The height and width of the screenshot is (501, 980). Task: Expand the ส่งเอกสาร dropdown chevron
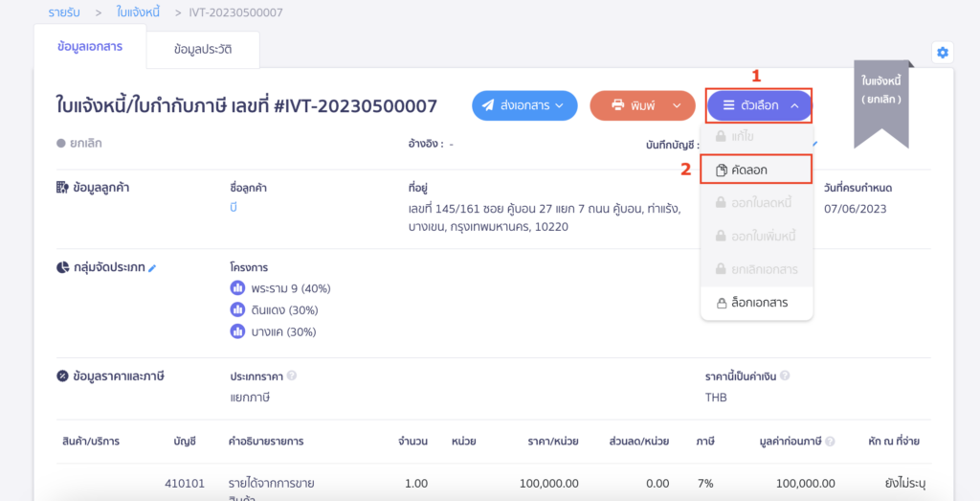coord(559,105)
